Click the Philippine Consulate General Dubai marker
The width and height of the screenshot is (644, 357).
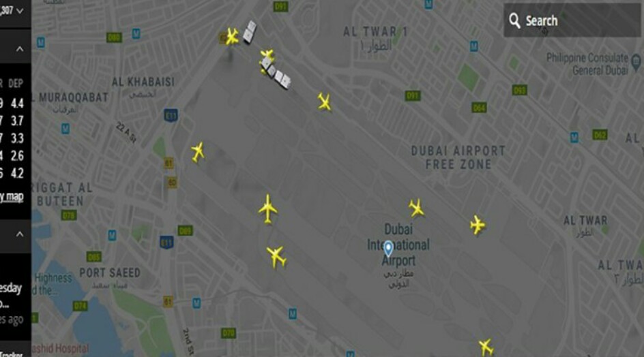tap(636, 62)
